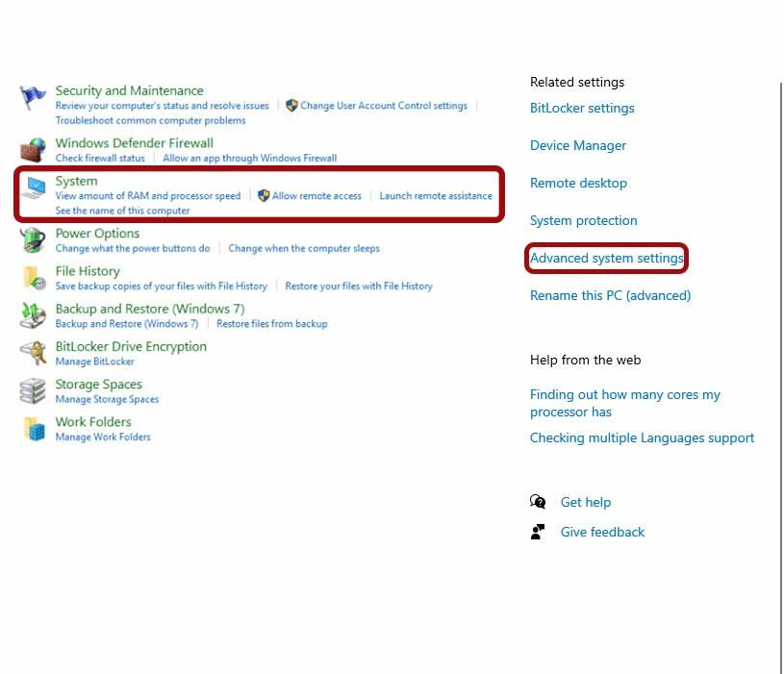Open Device Manager from Related settings
The image size is (784, 674).
click(577, 145)
